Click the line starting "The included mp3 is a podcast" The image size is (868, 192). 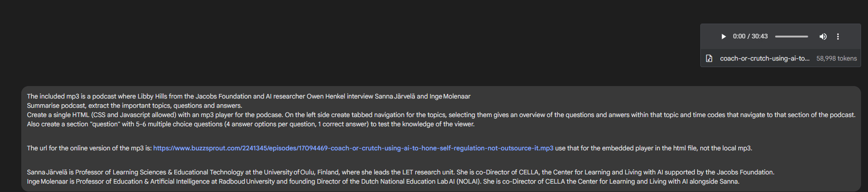(249, 96)
